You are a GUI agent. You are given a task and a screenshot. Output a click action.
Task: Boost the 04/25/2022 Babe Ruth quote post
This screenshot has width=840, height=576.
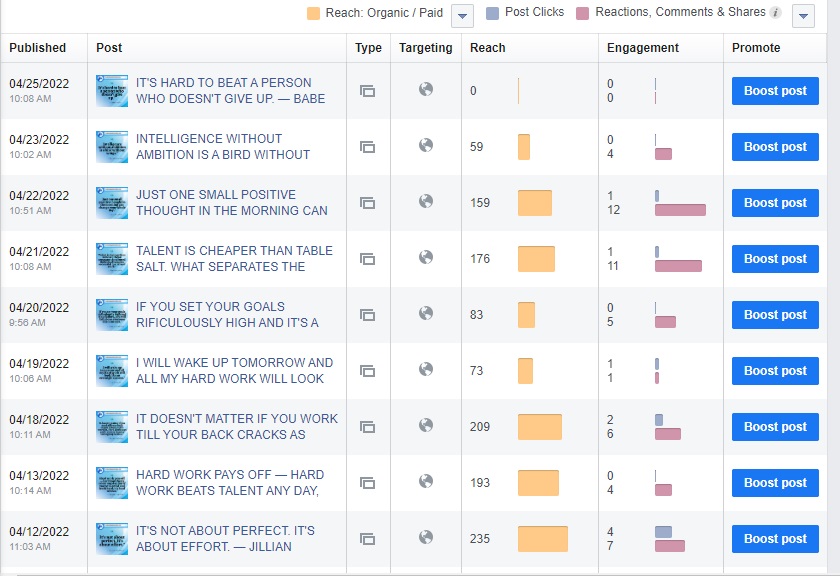[775, 91]
